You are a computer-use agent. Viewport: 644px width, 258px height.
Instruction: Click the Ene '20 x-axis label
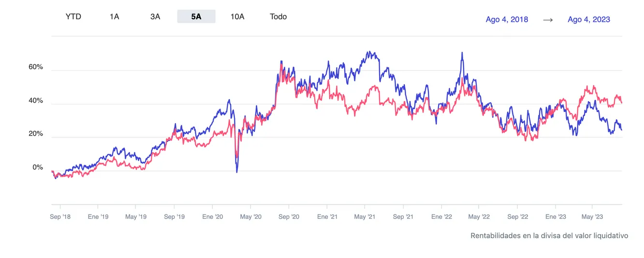tap(213, 217)
